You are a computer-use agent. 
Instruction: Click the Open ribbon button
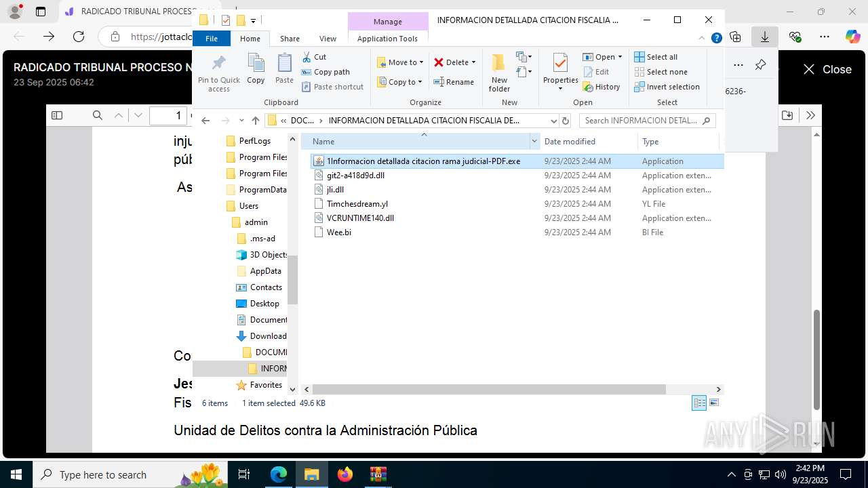coord(602,57)
